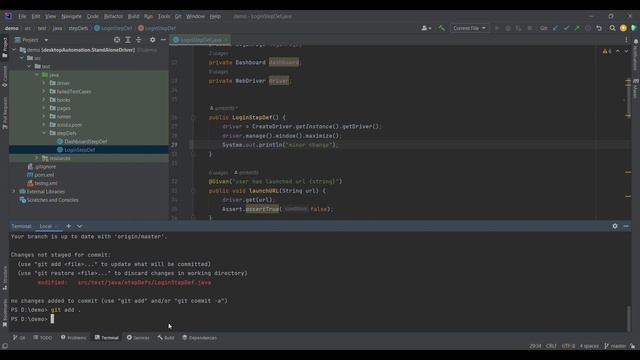Image resolution: width=640 pixels, height=360 pixels.
Task: Open the Services tool window
Action: 138,338
